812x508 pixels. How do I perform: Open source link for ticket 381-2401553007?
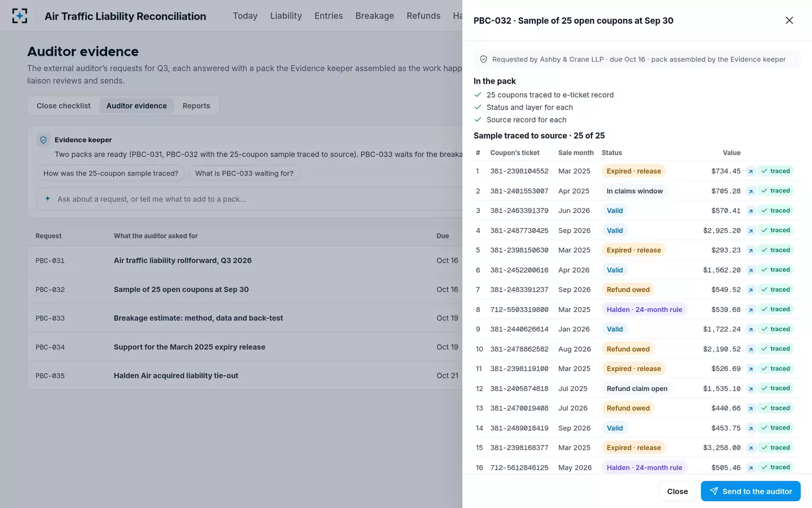[x=751, y=191]
